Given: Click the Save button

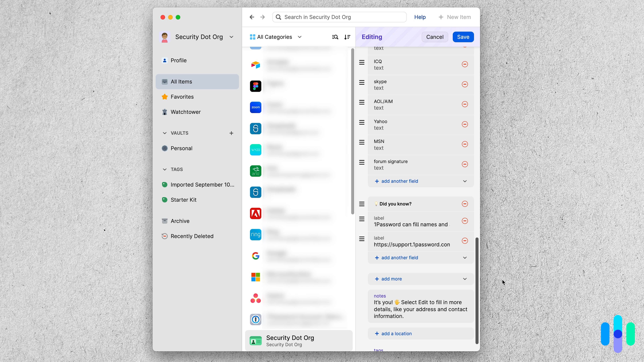Looking at the screenshot, I should click(463, 37).
